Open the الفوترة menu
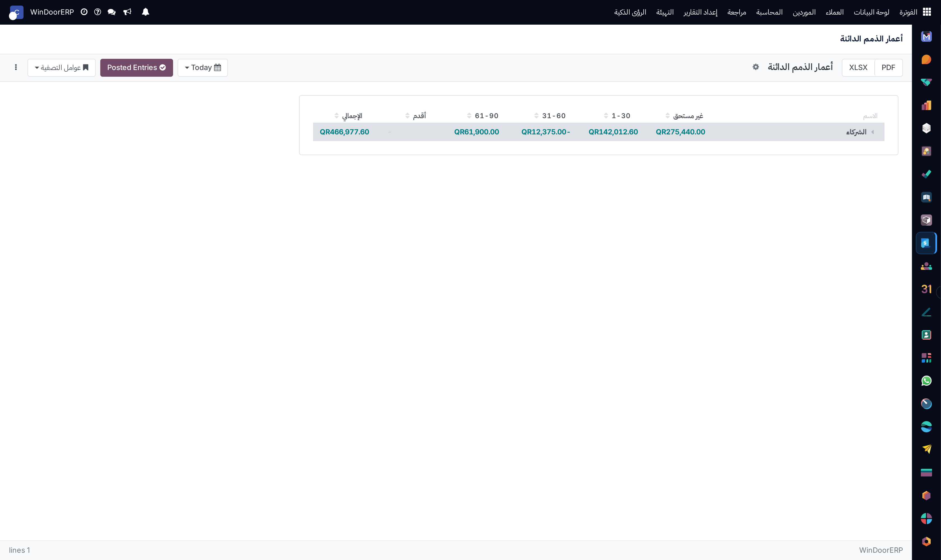941x560 pixels. 908,12
